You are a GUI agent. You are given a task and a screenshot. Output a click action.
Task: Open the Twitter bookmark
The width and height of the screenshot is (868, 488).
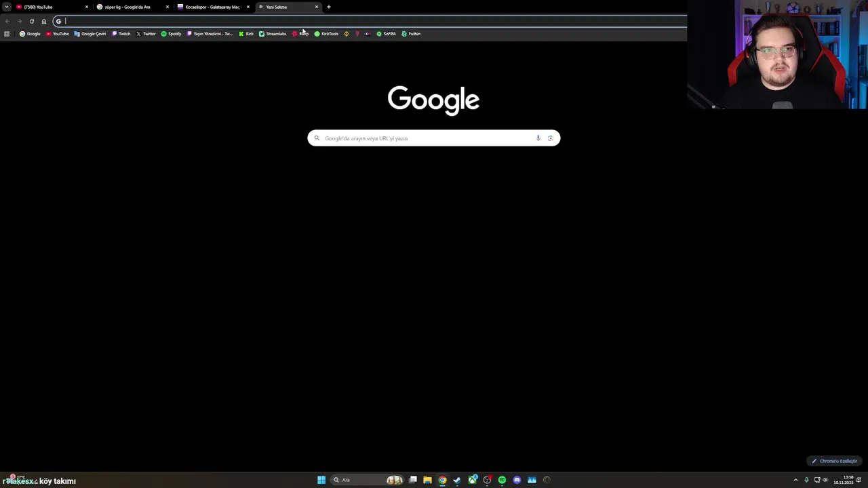click(146, 34)
